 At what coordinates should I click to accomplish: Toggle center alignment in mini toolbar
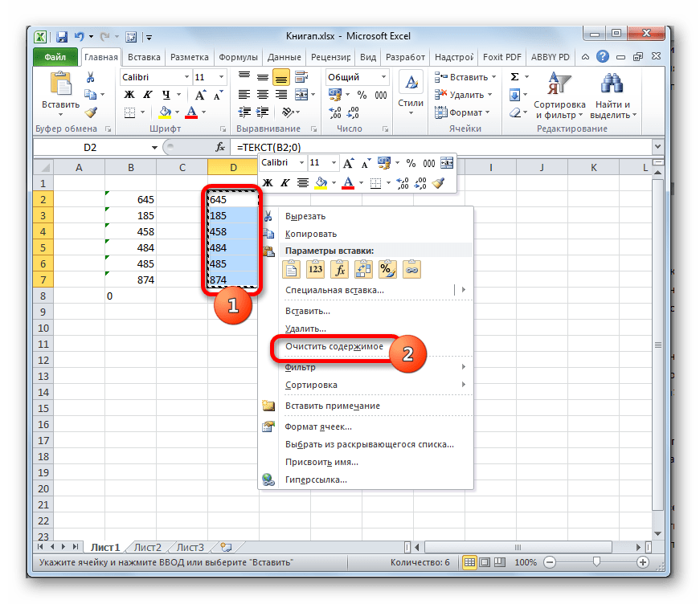click(x=303, y=183)
